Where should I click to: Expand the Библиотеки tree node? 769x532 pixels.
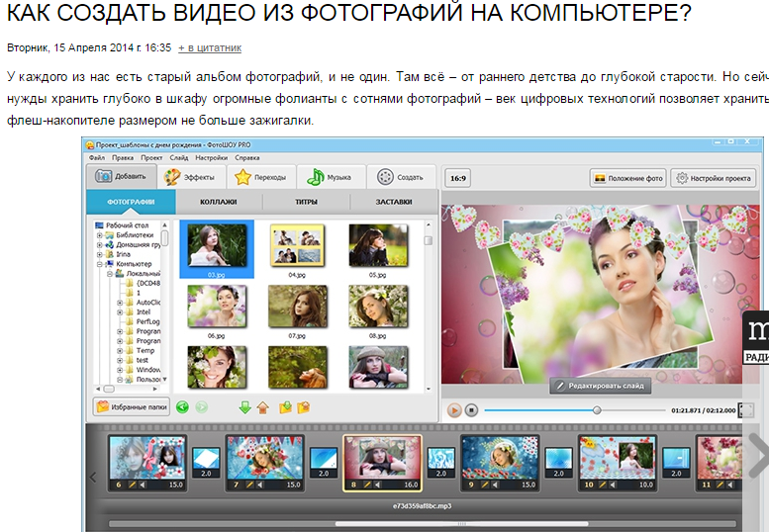pos(99,235)
